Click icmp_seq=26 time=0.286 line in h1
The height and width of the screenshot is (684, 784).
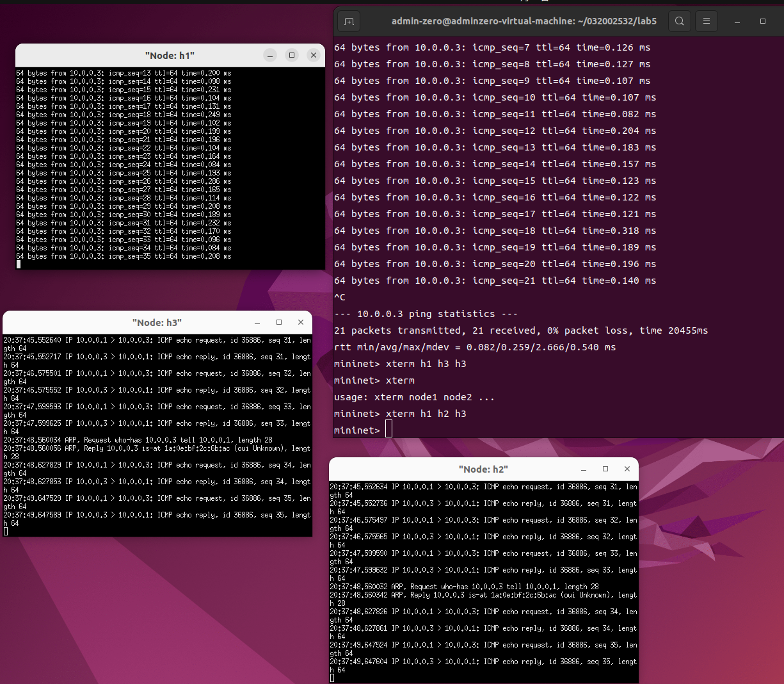124,181
